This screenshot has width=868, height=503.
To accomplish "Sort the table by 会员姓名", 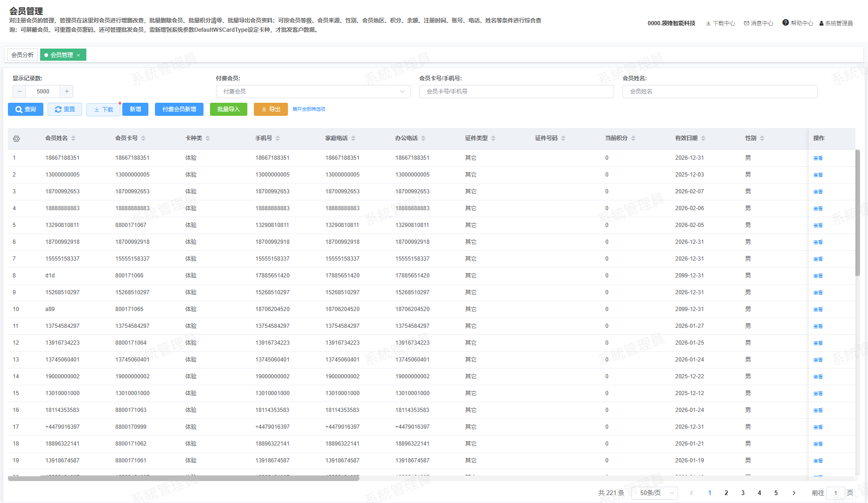I will click(73, 138).
